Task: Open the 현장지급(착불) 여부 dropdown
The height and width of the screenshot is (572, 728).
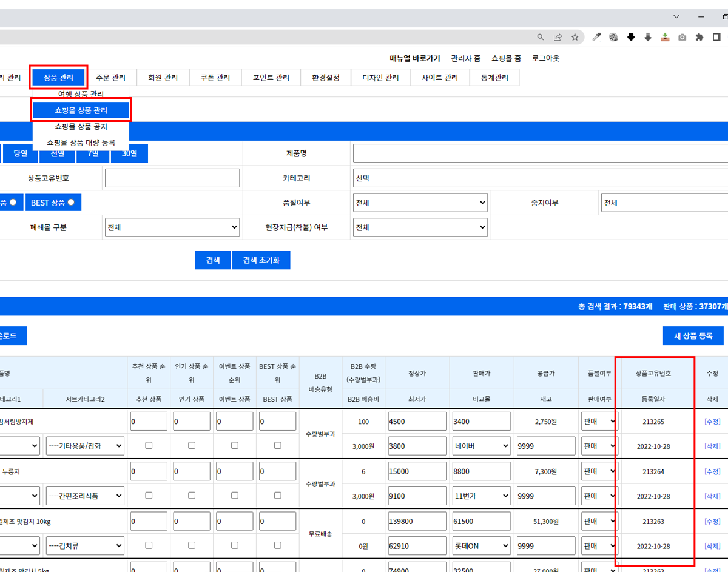Action: tap(420, 227)
